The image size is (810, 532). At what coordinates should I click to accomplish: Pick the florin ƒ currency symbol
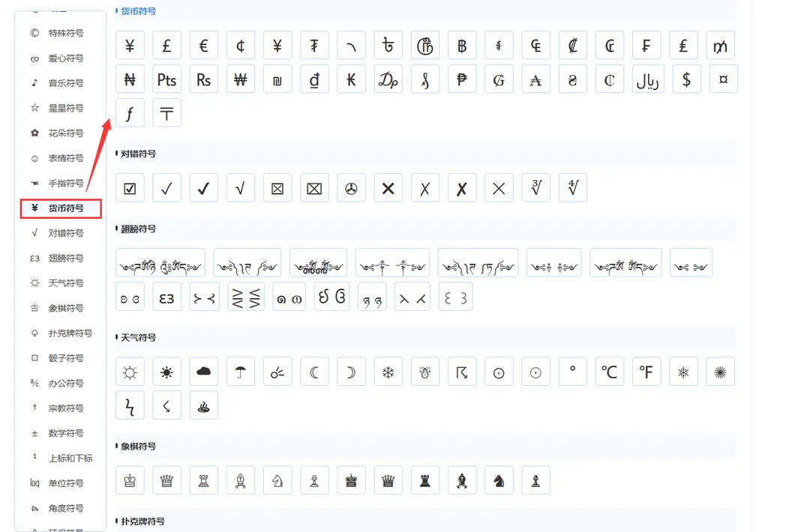[x=130, y=113]
